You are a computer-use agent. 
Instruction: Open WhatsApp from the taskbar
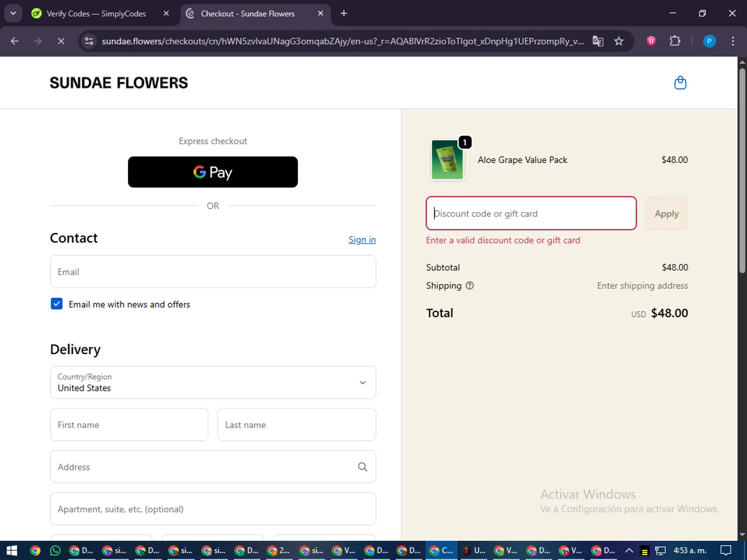(x=55, y=551)
